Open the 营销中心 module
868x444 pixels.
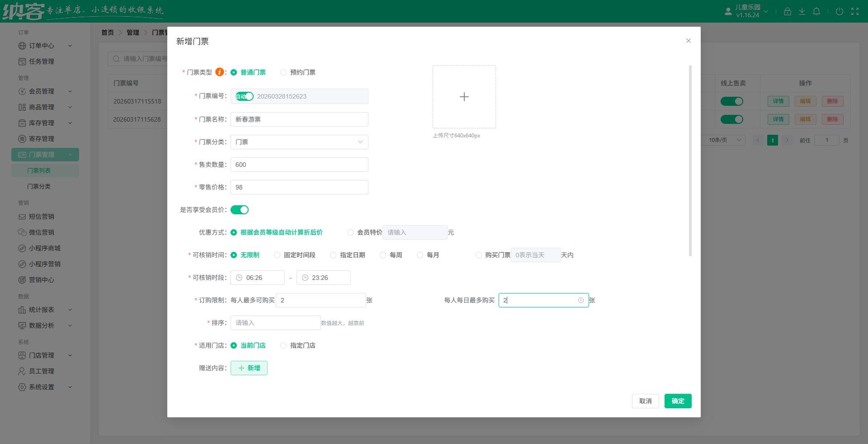41,279
